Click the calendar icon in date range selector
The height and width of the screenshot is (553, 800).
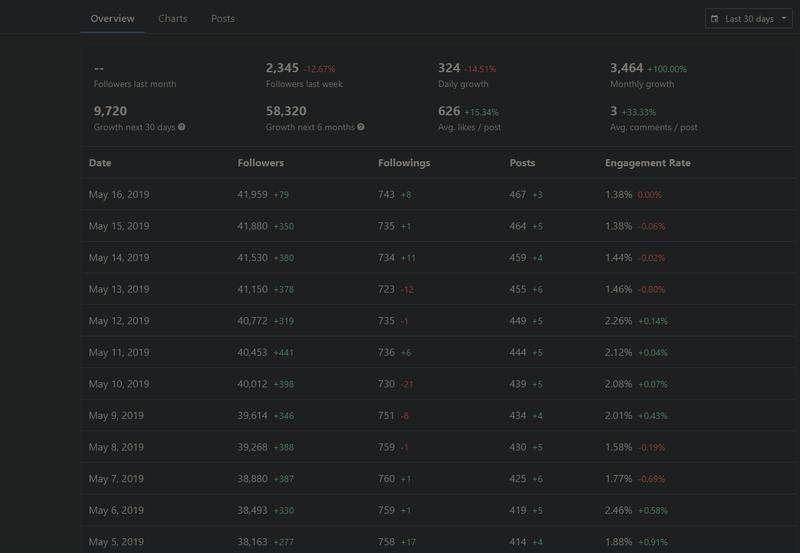[715, 19]
